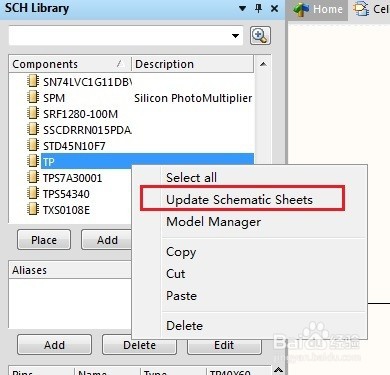Choose Copy in context menu
Screen dimensions: 390x375
coord(181,252)
